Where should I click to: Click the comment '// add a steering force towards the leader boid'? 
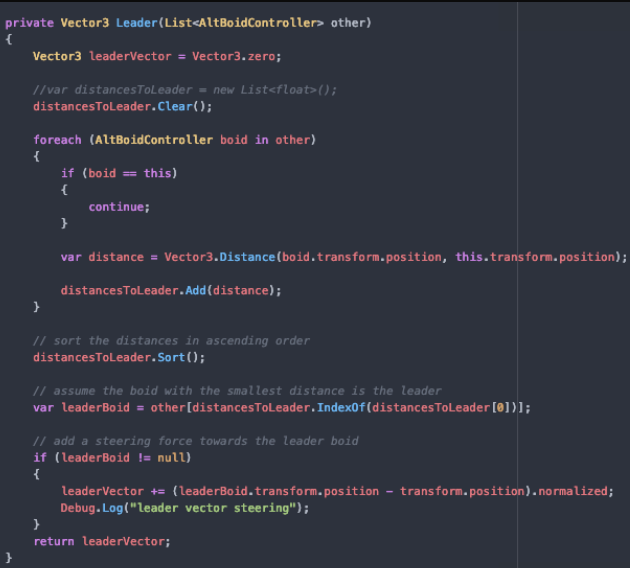coord(196,441)
